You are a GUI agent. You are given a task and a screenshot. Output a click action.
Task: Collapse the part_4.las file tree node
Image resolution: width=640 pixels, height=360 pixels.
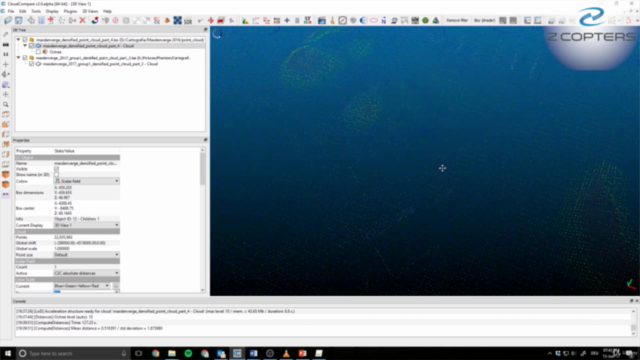(x=18, y=40)
